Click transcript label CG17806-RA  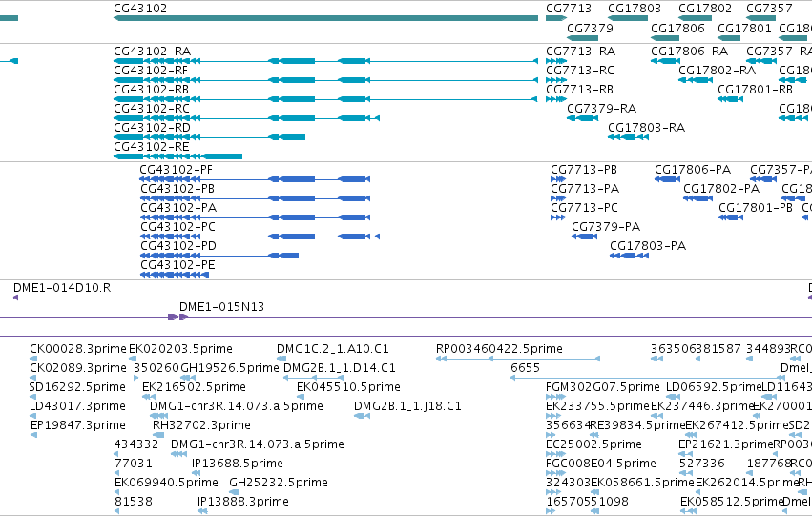pyautogui.click(x=689, y=52)
